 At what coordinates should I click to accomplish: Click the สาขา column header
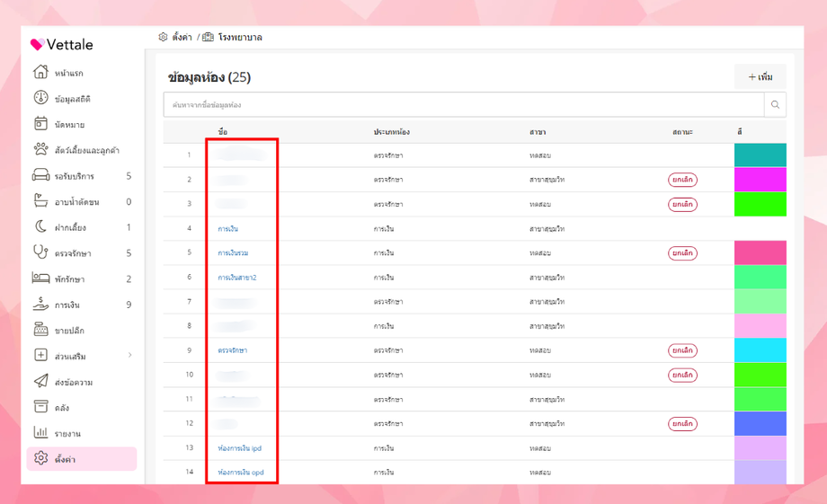point(538,132)
